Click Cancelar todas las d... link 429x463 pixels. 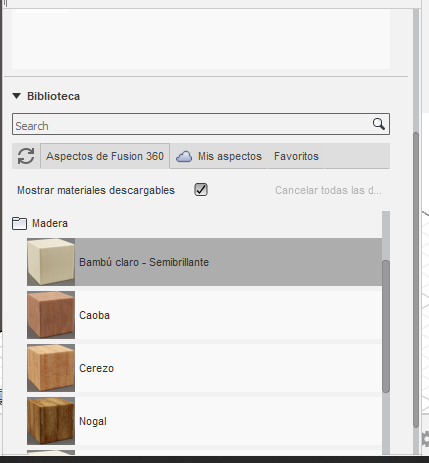coord(328,190)
